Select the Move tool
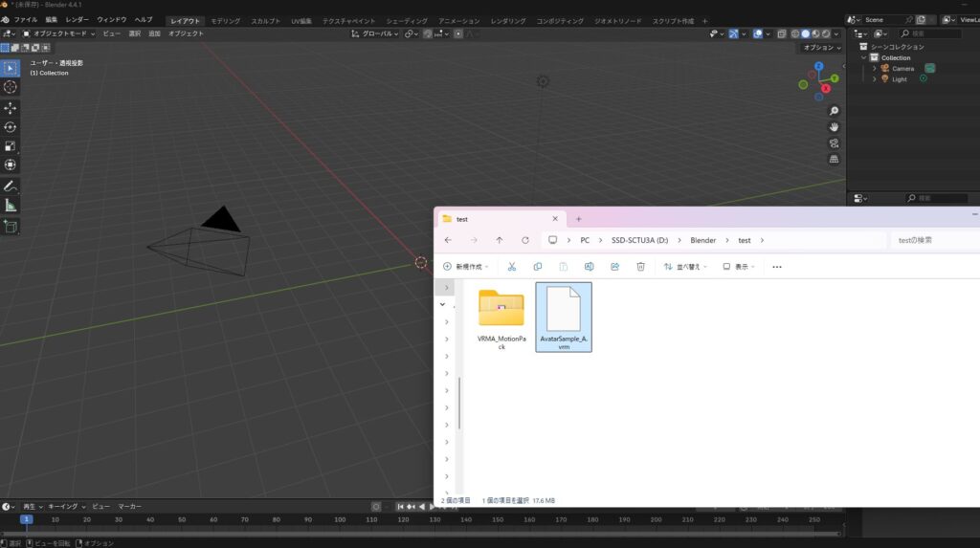This screenshot has height=548, width=980. pos(10,108)
